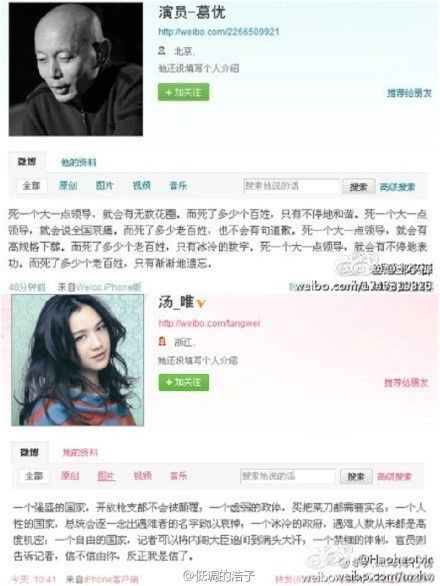
Task: Open the blue 高级搜索 link
Action: (x=397, y=187)
